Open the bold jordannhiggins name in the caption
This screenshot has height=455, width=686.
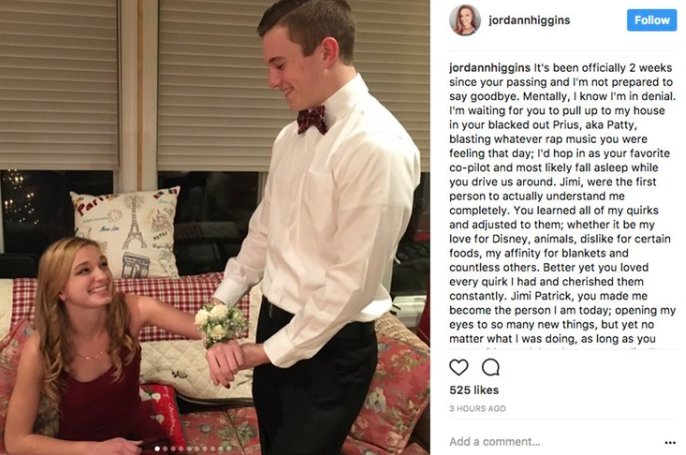490,68
